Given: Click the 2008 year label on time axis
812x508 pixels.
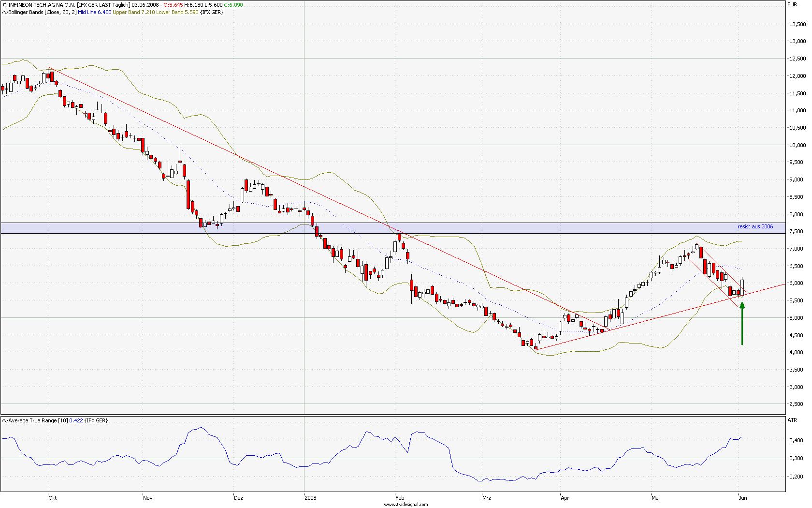Looking at the screenshot, I should pos(310,497).
